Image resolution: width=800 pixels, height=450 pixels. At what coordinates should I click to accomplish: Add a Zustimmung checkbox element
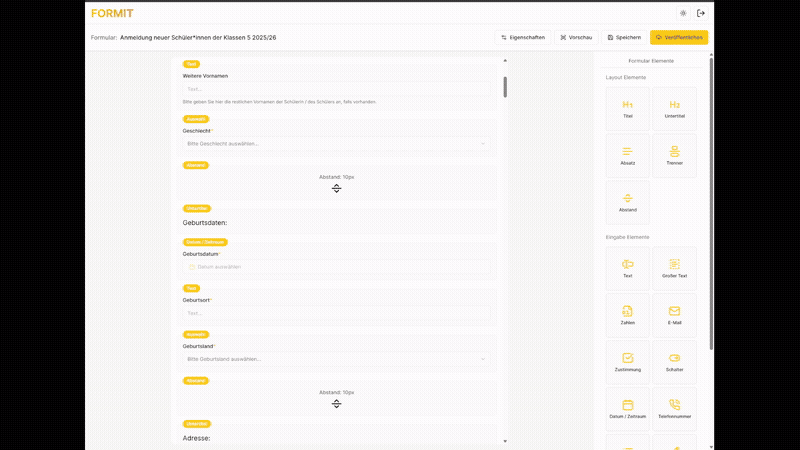tap(627, 362)
